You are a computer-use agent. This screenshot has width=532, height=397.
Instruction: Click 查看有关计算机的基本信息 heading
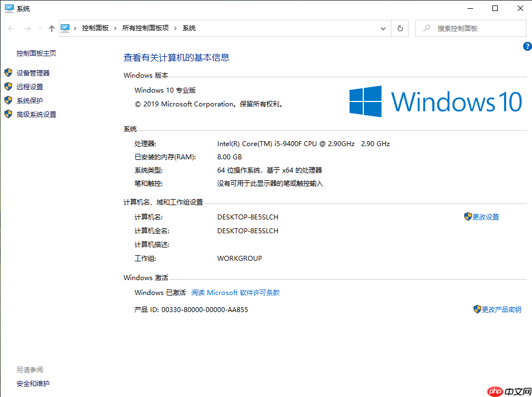point(176,57)
